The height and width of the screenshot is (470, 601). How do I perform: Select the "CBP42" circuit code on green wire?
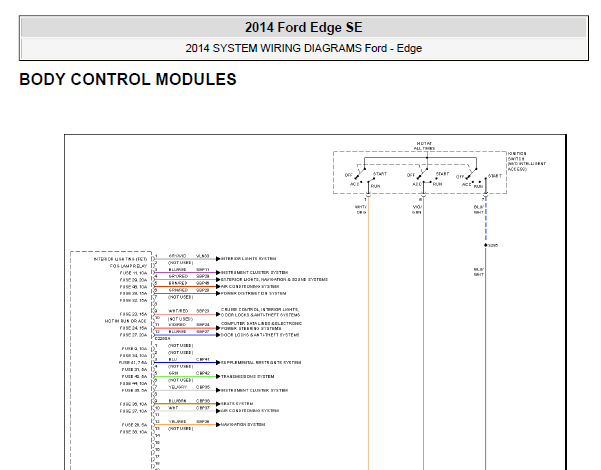pyautogui.click(x=203, y=373)
